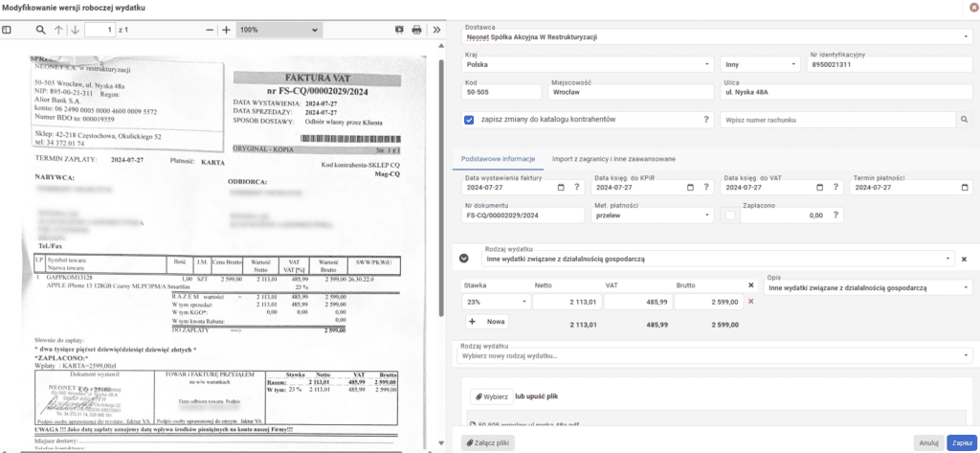Zoom in the invoice with plus icon

click(x=226, y=30)
